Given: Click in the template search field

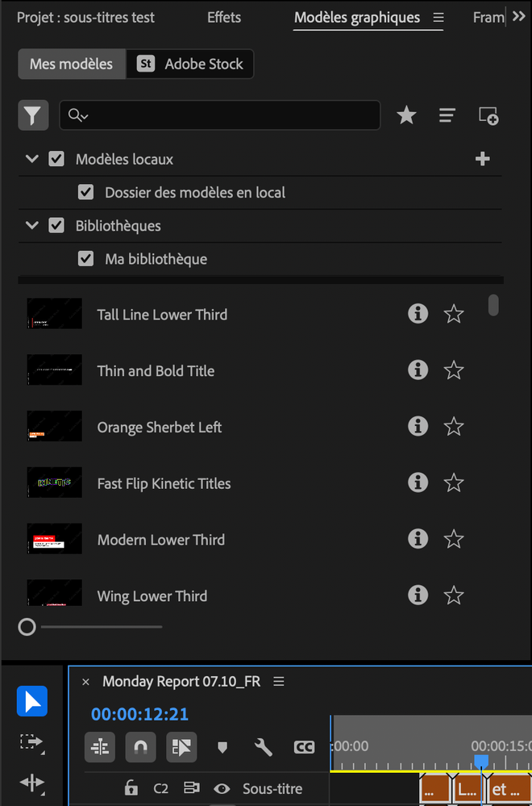Looking at the screenshot, I should point(220,115).
